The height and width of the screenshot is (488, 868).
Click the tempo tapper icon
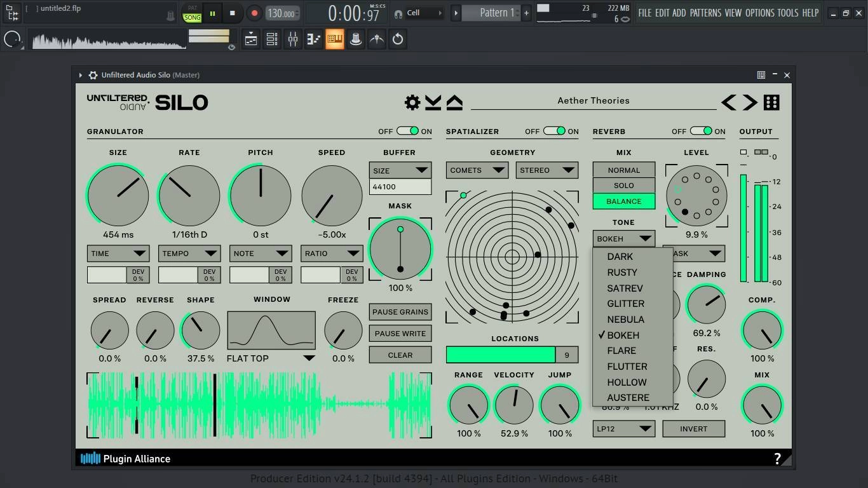point(377,39)
